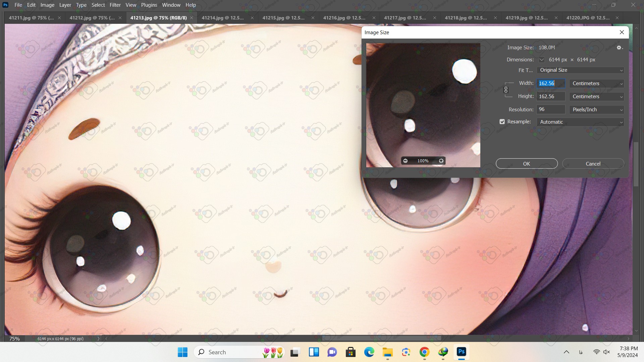Image resolution: width=644 pixels, height=362 pixels.
Task: Open the Width units Centimeters dropdown
Action: coord(596,83)
